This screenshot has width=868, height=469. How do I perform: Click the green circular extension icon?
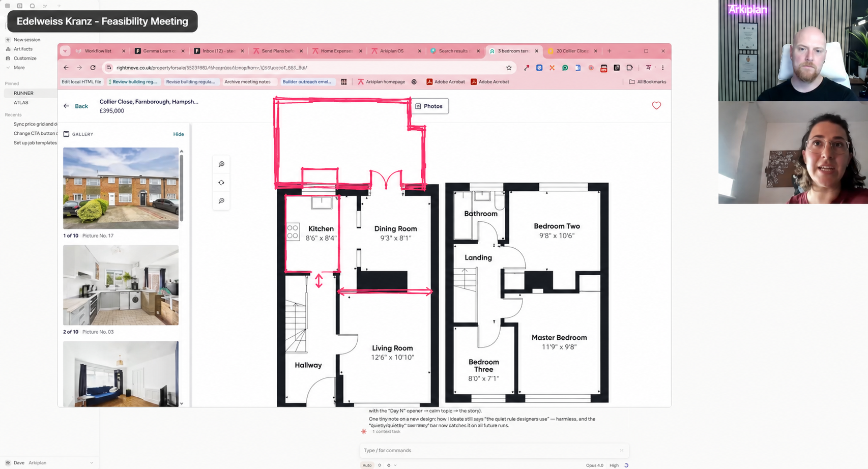565,68
